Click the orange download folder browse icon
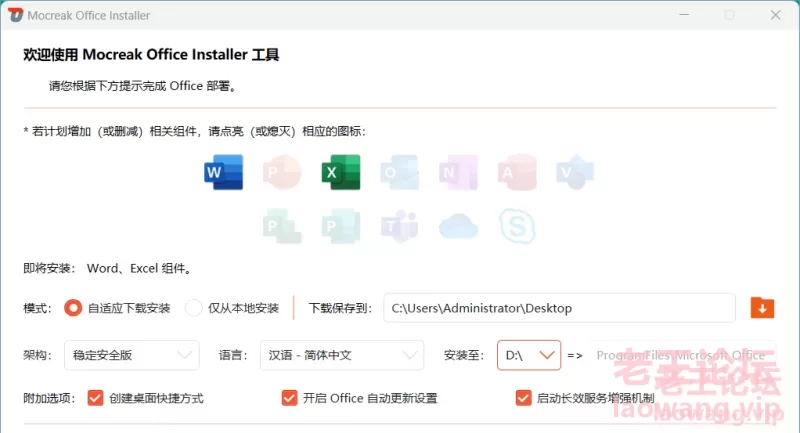The height and width of the screenshot is (433, 800). [762, 308]
